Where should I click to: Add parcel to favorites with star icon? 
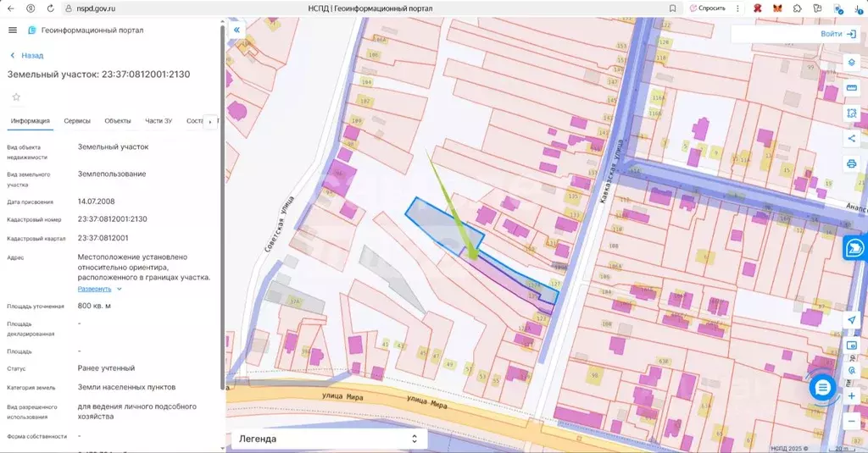click(16, 97)
